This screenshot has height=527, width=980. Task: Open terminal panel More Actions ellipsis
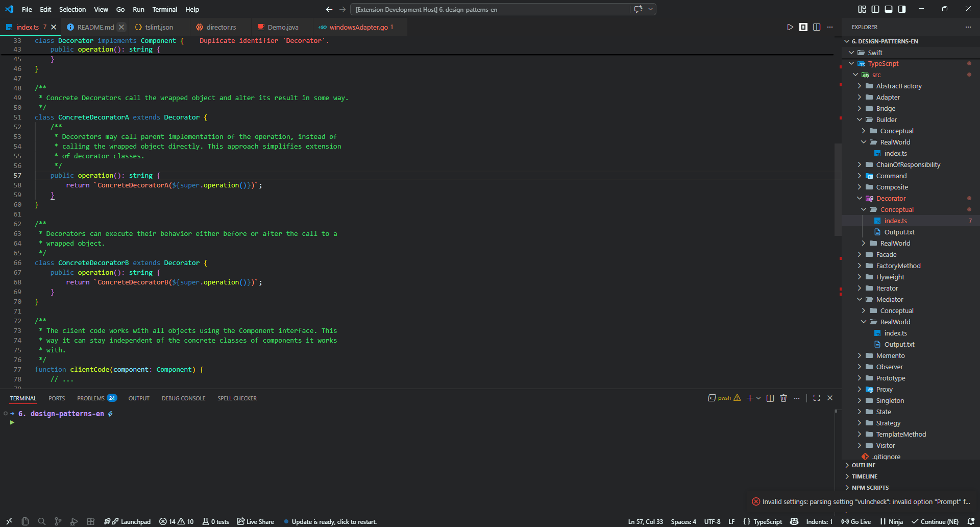797,398
